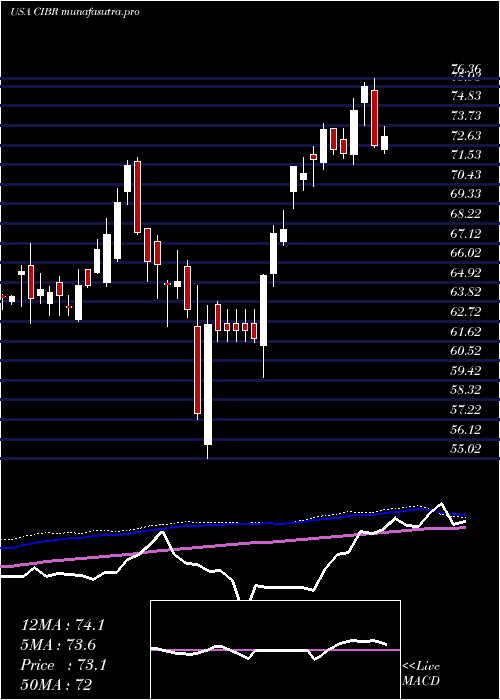Click the USA CIBR chart title
This screenshot has height=700, width=500.
coord(74,12)
